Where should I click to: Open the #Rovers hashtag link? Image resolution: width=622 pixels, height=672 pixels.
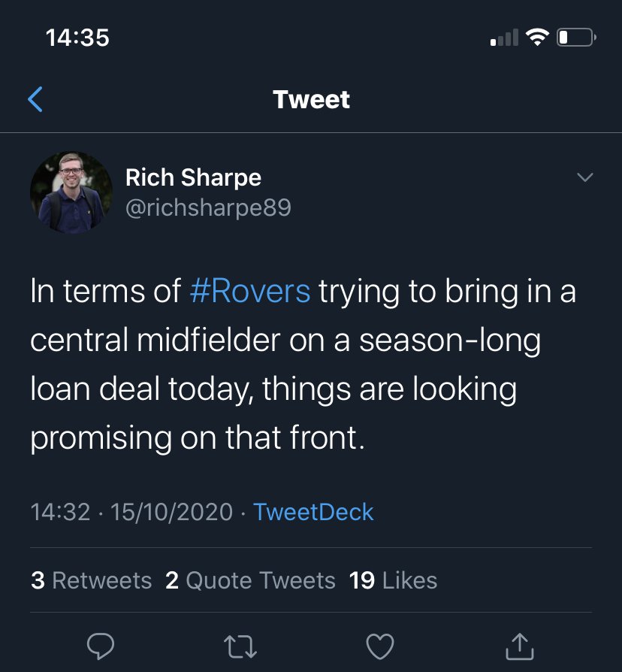click(250, 291)
